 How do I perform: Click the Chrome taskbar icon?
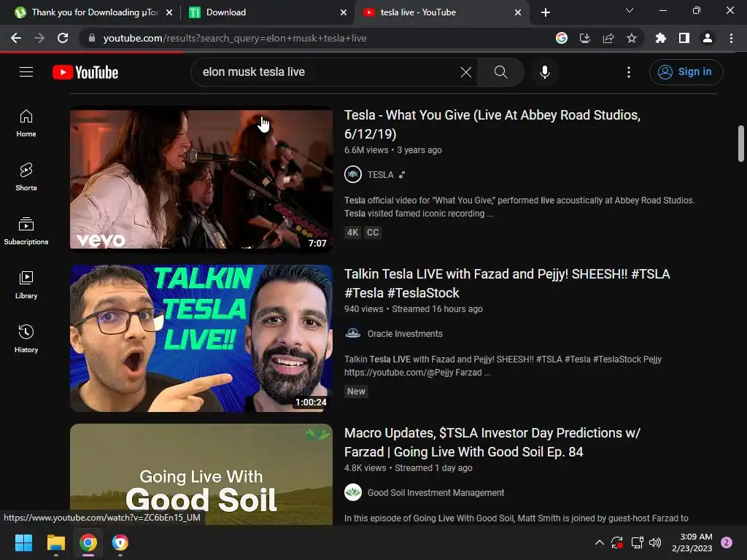tap(88, 542)
